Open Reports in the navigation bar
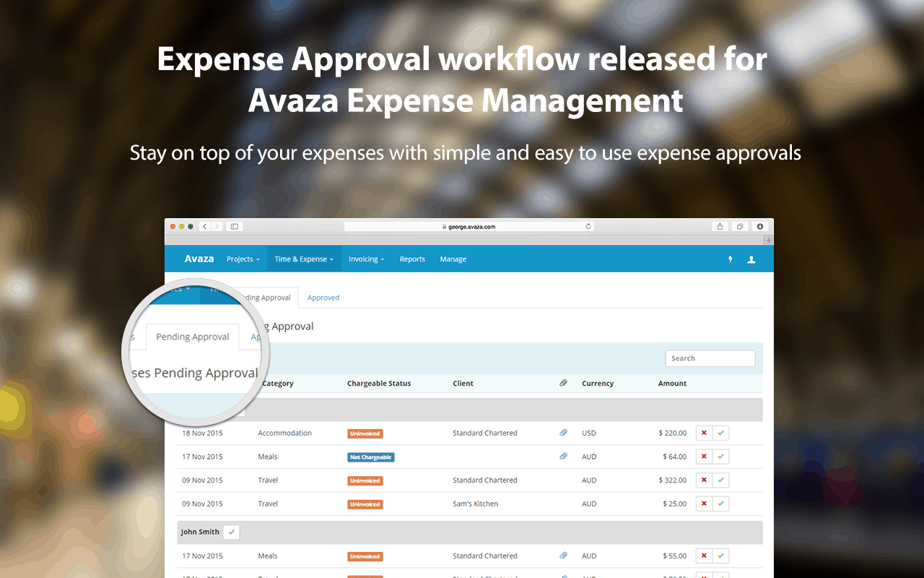Screen dimensions: 924x578 pos(412,259)
